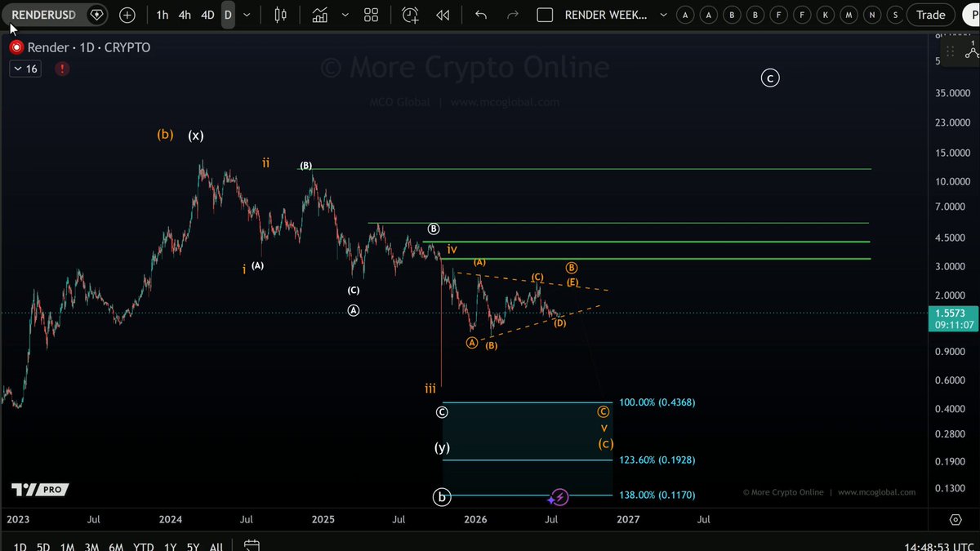Click the lightning event marker on time axis
The height and width of the screenshot is (551, 980).
click(559, 497)
